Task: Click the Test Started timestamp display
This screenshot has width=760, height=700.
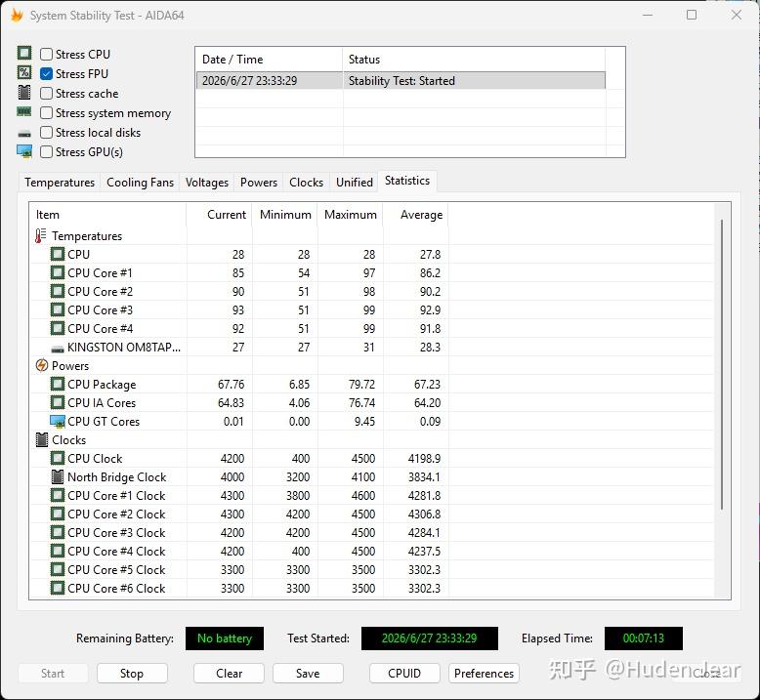Action: pyautogui.click(x=430, y=638)
